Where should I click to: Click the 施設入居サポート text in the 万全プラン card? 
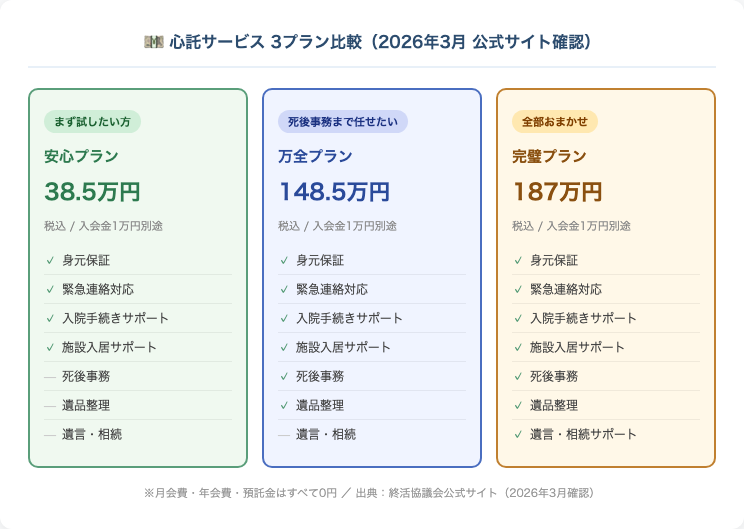point(343,347)
